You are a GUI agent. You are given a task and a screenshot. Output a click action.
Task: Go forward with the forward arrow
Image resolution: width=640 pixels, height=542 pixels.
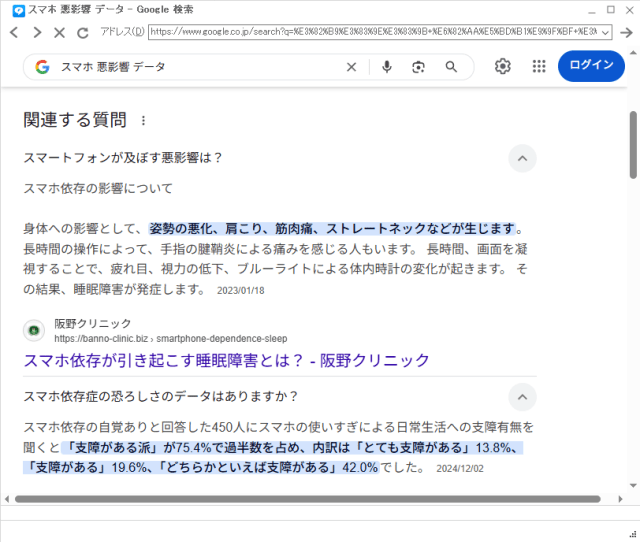[x=37, y=32]
